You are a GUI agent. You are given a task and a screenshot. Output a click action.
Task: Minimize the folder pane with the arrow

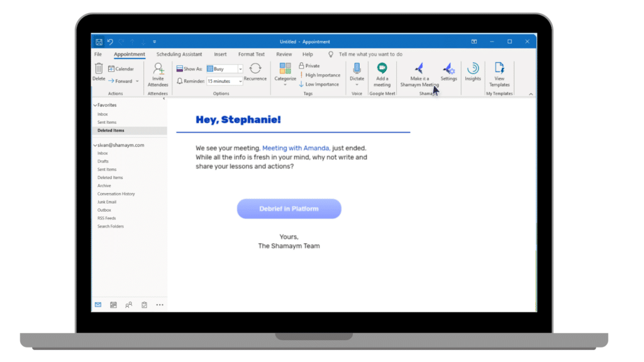tap(164, 99)
